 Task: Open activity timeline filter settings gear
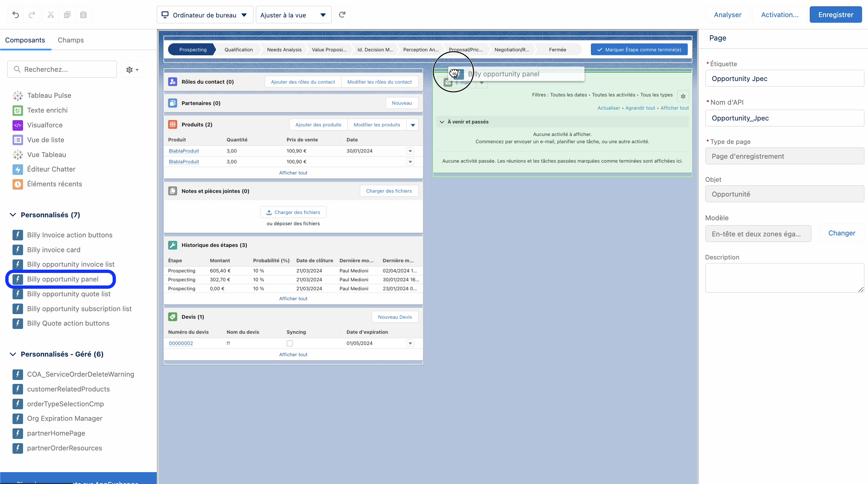683,96
